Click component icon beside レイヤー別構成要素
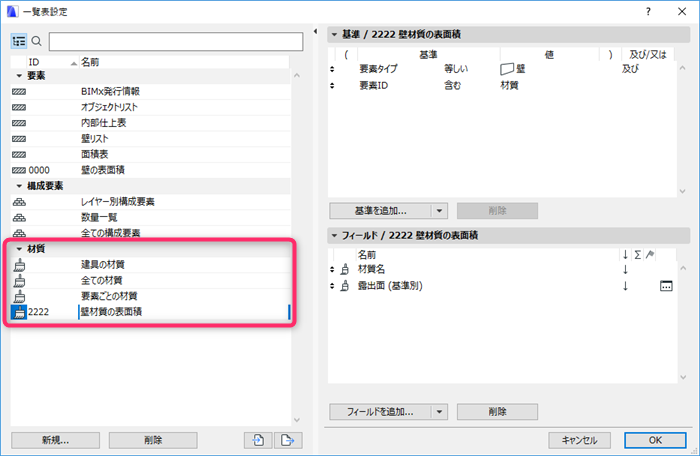This screenshot has width=700, height=456. point(19,202)
